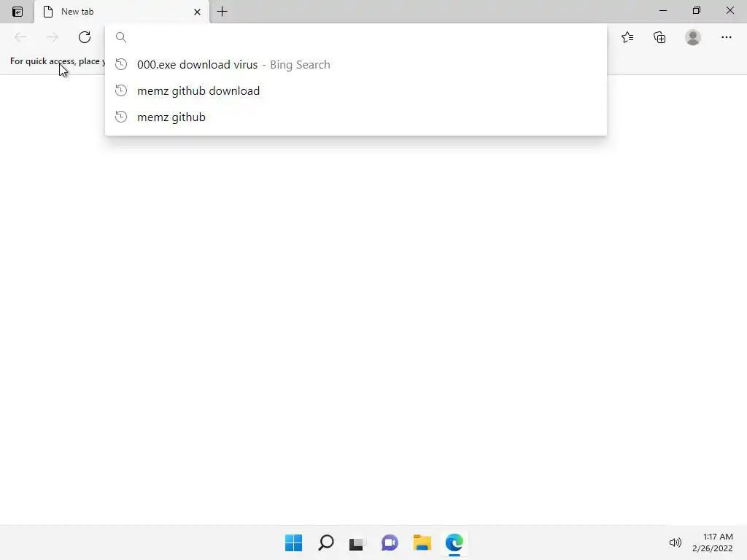Open the tab actions menu icon

click(18, 12)
